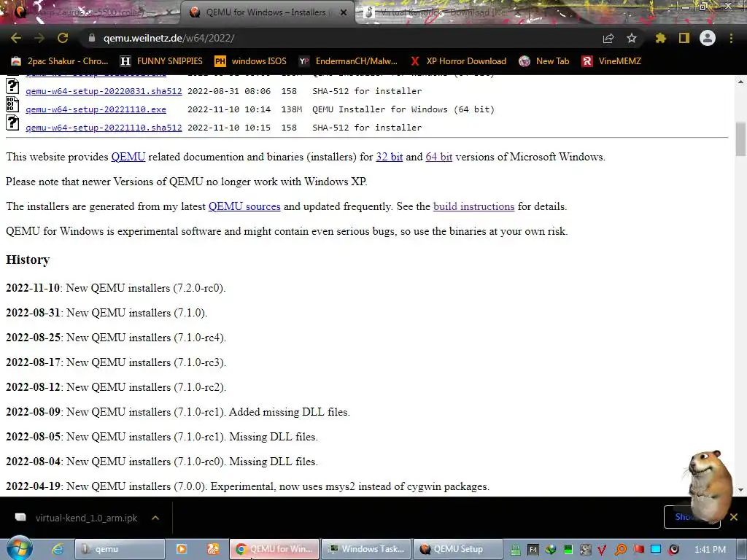Open the 64 bit link
Viewport: 747px width, 560px height.
point(438,157)
